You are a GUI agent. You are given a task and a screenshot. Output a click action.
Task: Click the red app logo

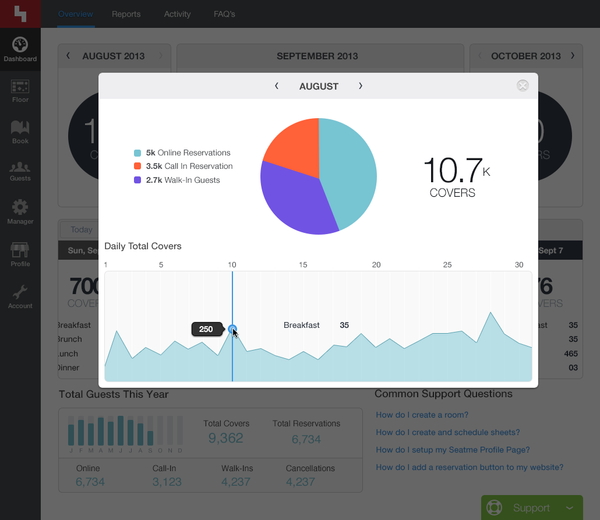(20, 14)
